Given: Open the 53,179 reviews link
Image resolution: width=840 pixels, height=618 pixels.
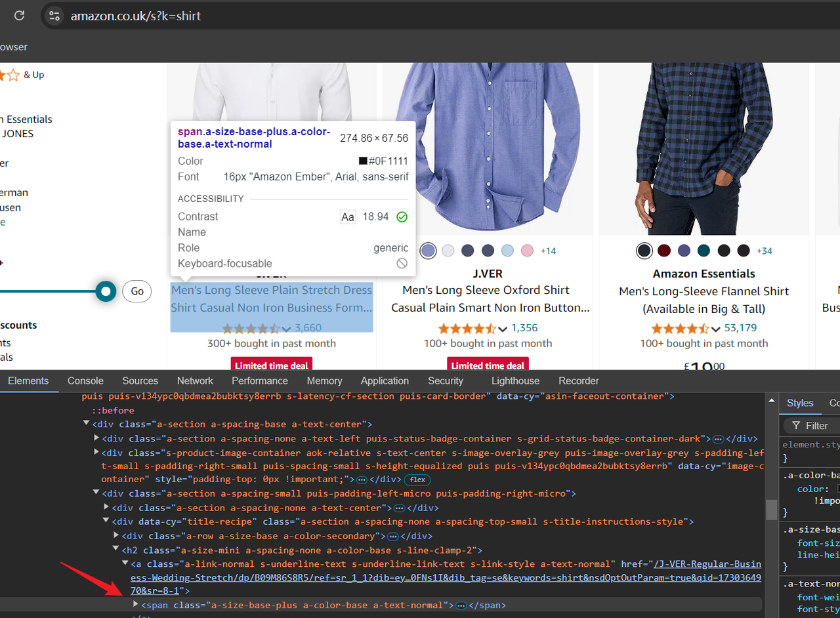Looking at the screenshot, I should 740,328.
